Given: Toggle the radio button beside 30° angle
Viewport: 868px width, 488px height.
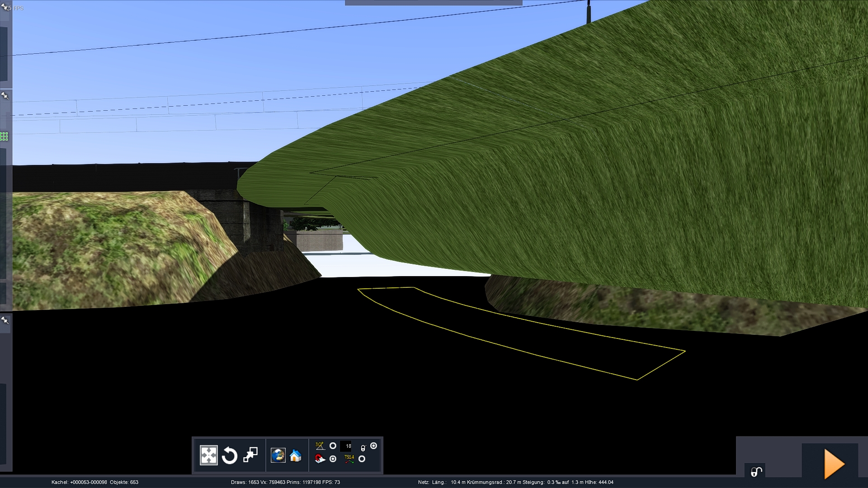Looking at the screenshot, I should 333,446.
